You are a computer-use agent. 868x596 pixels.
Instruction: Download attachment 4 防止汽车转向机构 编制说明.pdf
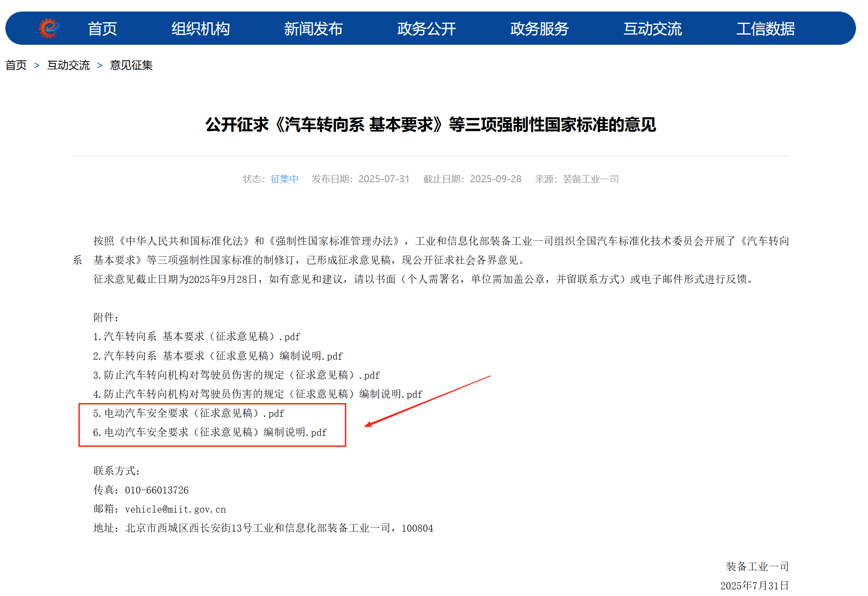click(257, 394)
